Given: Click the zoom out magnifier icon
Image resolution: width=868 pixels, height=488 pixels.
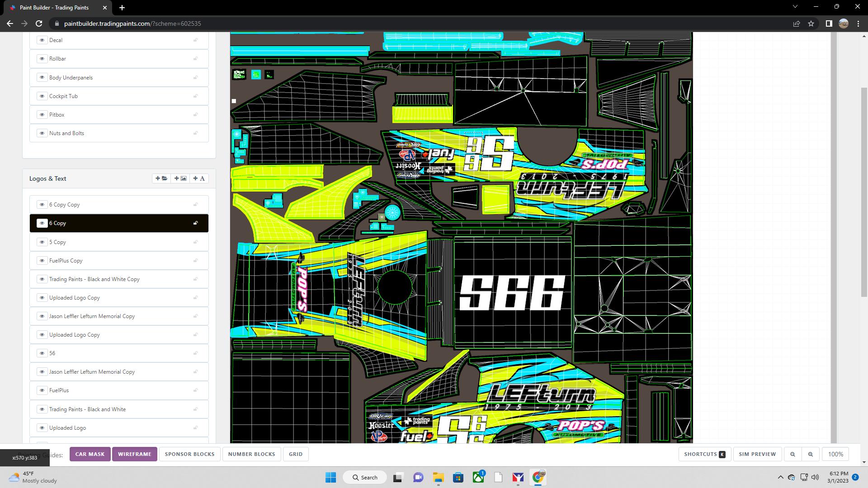Looking at the screenshot, I should click(x=793, y=454).
